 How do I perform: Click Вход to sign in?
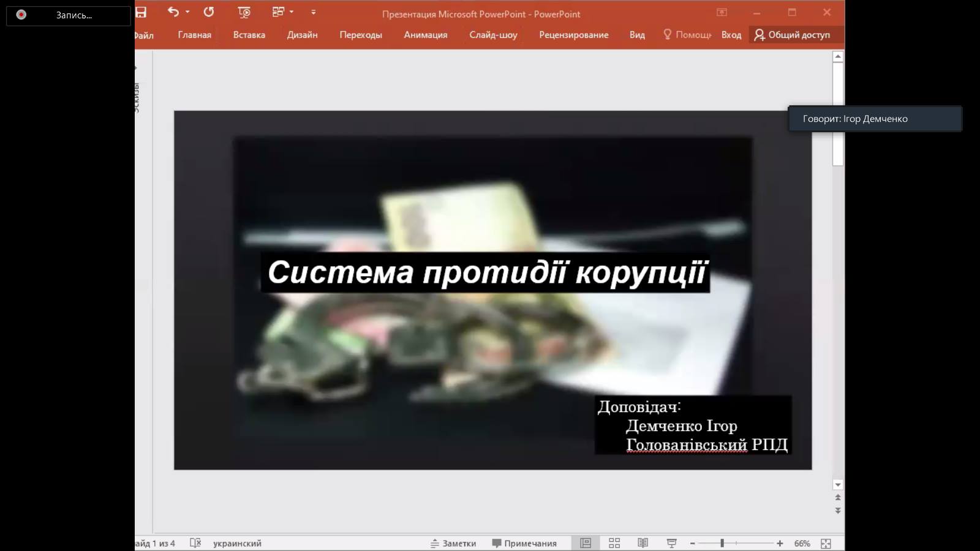tap(731, 35)
